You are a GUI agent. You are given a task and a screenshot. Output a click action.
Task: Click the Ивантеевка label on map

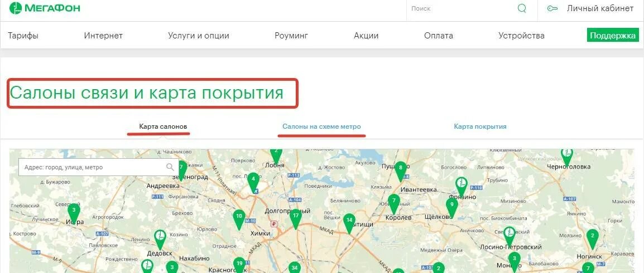[x=418, y=190]
